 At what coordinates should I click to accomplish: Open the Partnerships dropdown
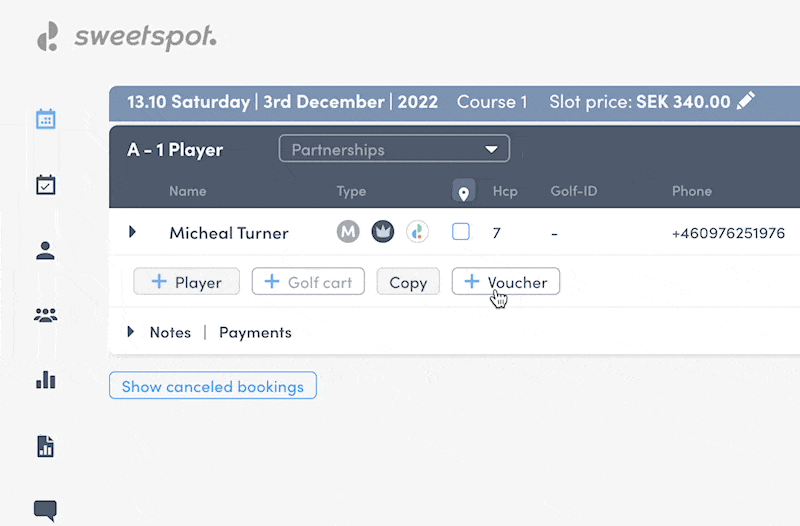point(394,149)
